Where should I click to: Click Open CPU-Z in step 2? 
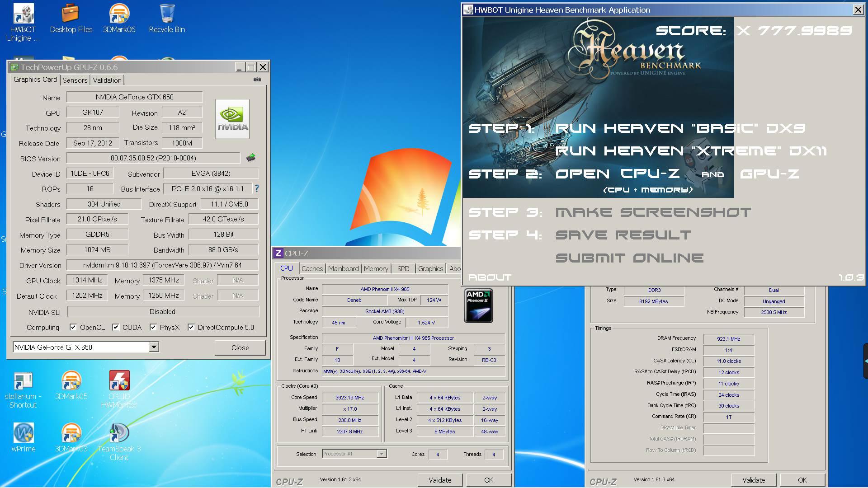(x=618, y=174)
